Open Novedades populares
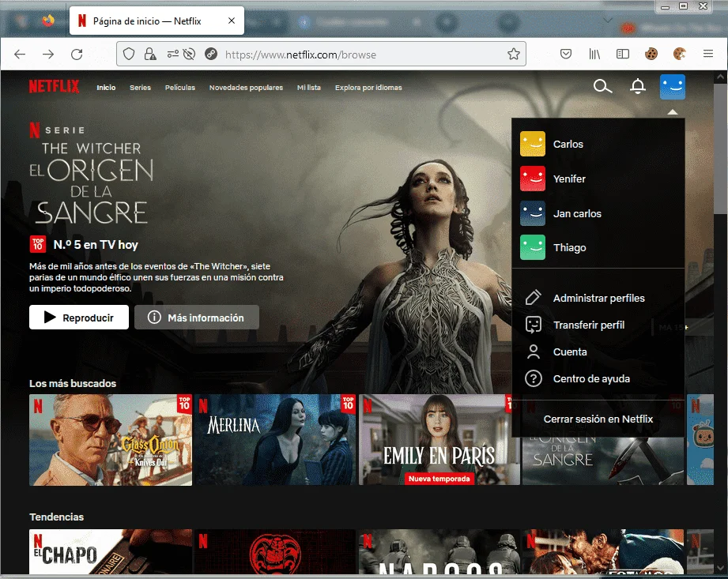Image resolution: width=728 pixels, height=579 pixels. click(246, 87)
